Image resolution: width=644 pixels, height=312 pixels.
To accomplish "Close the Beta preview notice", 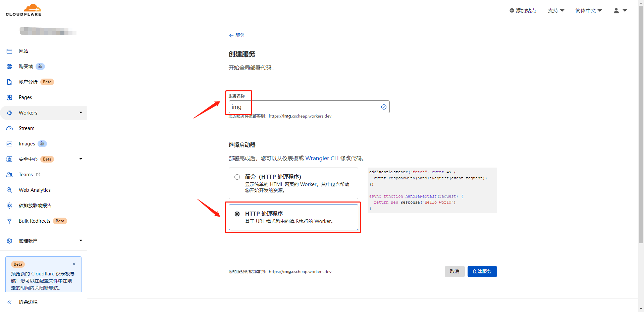I will (x=74, y=264).
